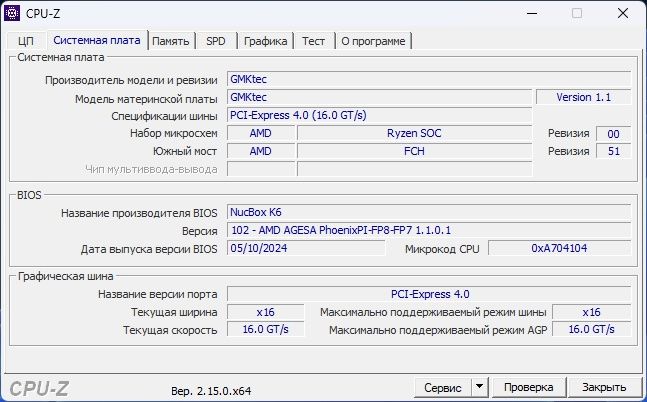Click the AMD chipset vendor field
Screen dimensions: 647x402
tap(261, 133)
